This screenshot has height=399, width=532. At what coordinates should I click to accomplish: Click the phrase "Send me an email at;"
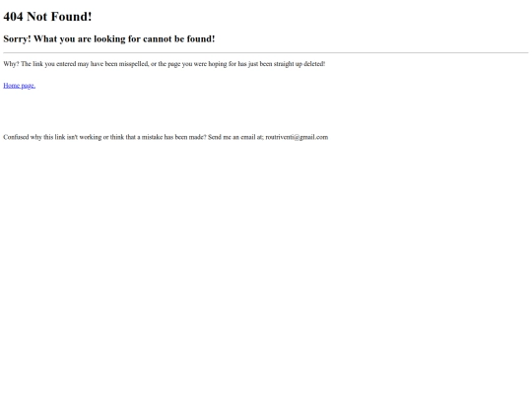pyautogui.click(x=235, y=137)
